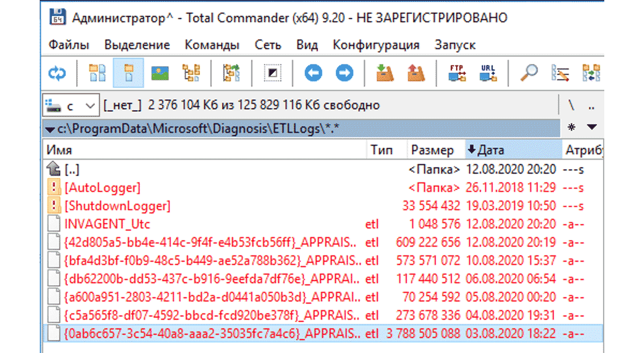The image size is (644, 353).
Task: Click the path c:\ProgramData\Microsoft\Diagnosis\ETLLogs bar
Action: click(x=302, y=128)
